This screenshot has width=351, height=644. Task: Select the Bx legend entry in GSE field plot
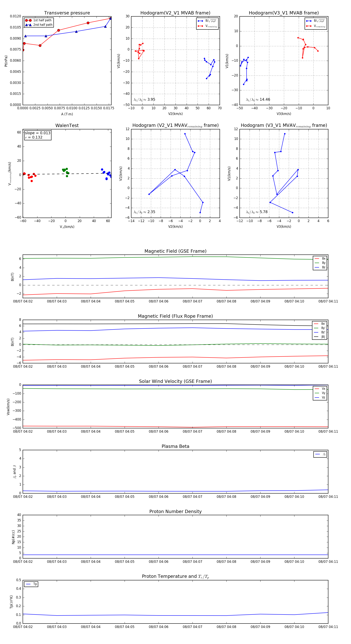[320, 259]
